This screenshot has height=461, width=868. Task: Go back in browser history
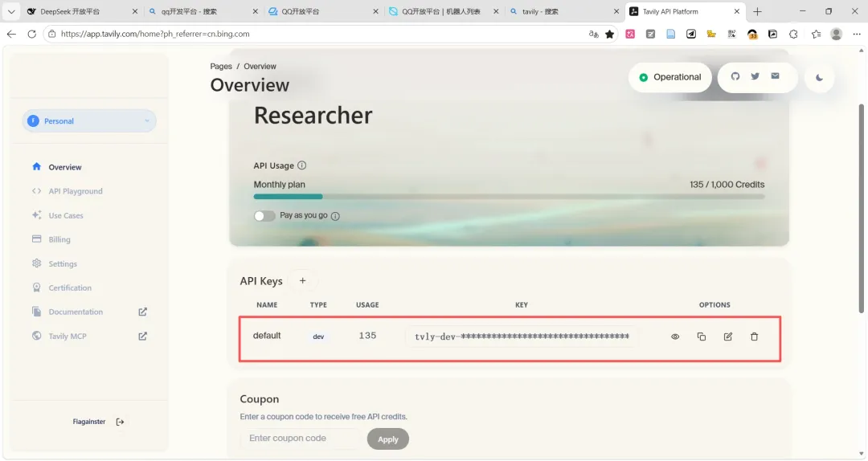11,34
